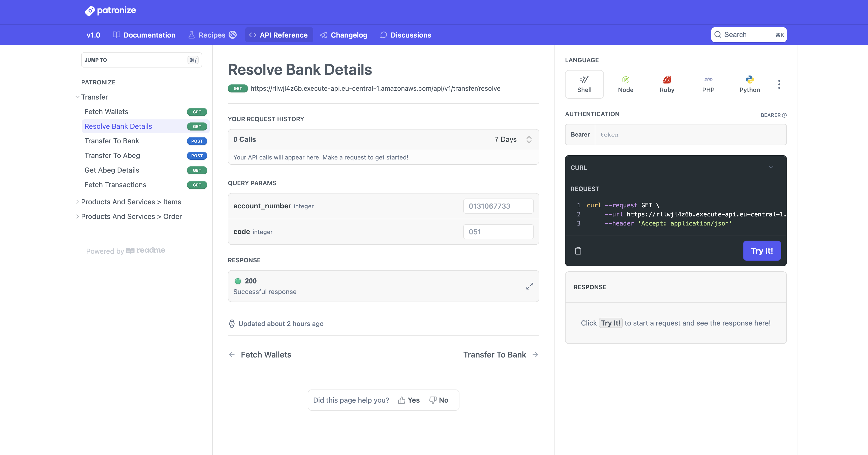Viewport: 868px width, 455px height.
Task: Click the account_number input field
Action: click(498, 206)
